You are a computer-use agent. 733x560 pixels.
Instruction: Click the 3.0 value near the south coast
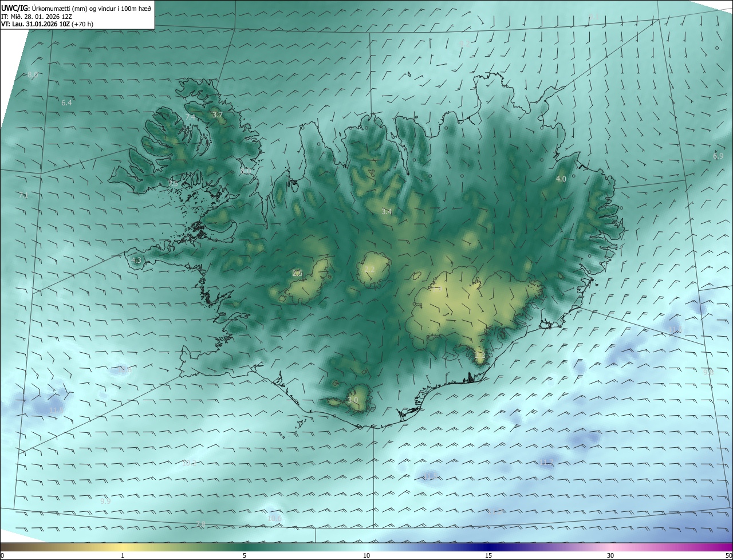pyautogui.click(x=353, y=400)
